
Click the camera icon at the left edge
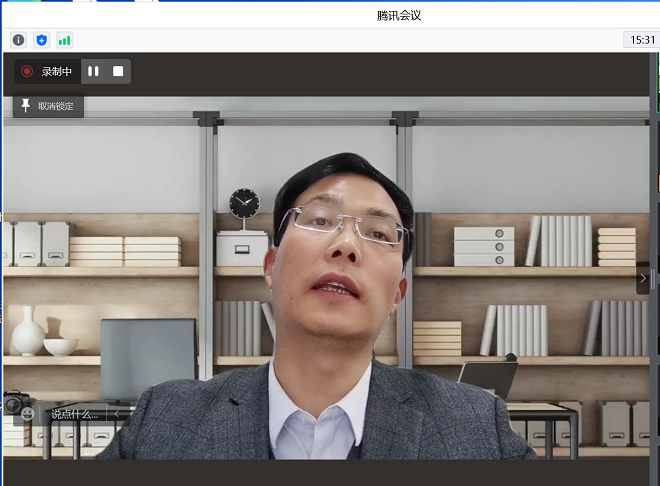point(11,403)
